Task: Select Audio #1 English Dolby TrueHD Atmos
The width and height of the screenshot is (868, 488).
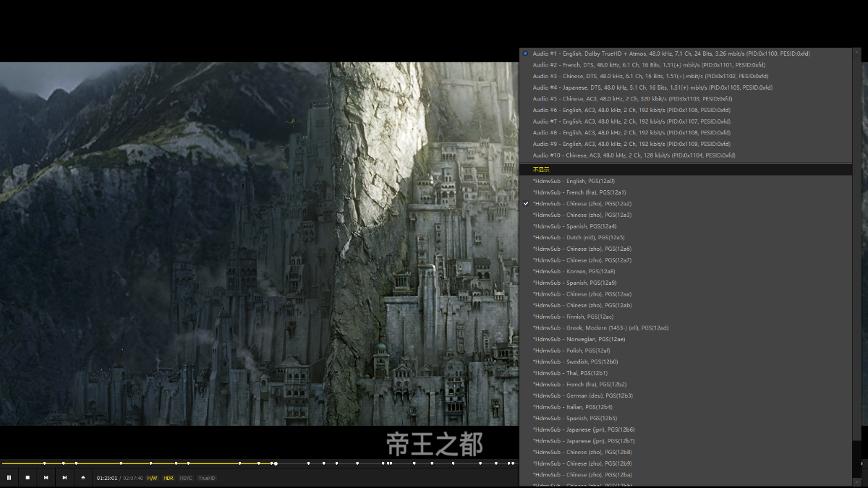Action: click(671, 53)
